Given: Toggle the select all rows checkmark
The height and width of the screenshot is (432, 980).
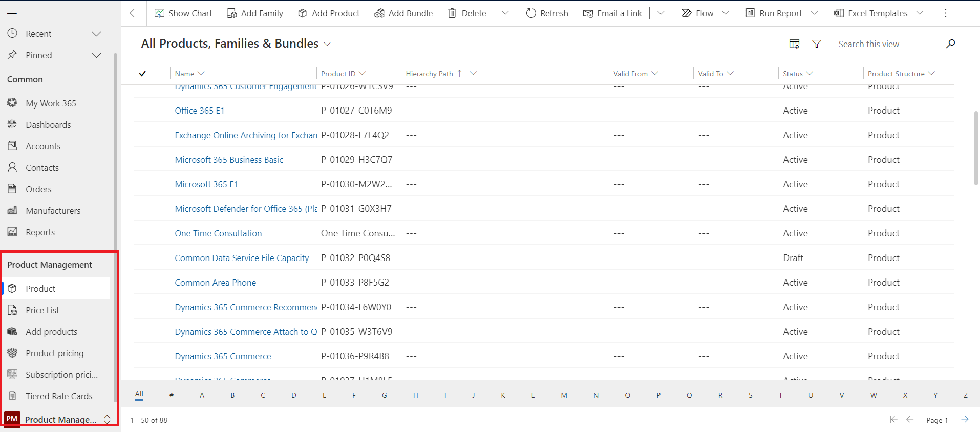Looking at the screenshot, I should click(x=142, y=74).
